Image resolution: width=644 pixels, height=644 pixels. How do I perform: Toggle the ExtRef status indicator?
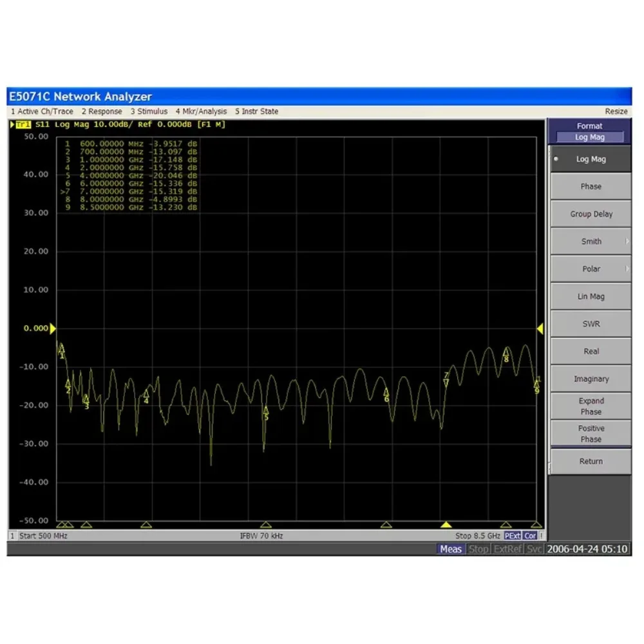click(507, 549)
